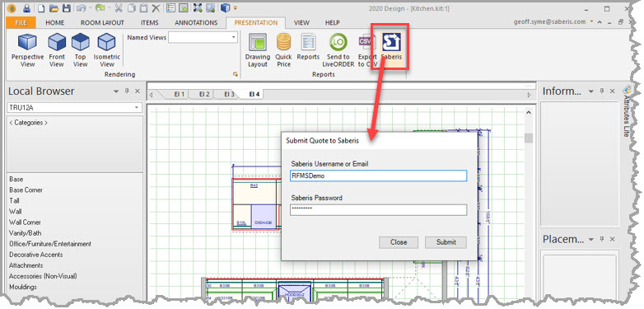This screenshot has width=644, height=309.
Task: Open quick access toolbar customize arrow
Action: point(236,7)
